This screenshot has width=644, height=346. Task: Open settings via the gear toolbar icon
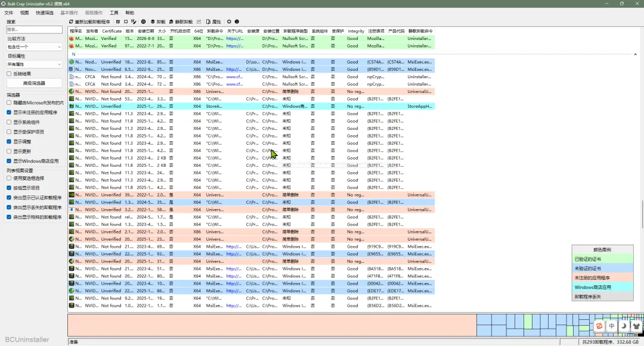point(229,21)
